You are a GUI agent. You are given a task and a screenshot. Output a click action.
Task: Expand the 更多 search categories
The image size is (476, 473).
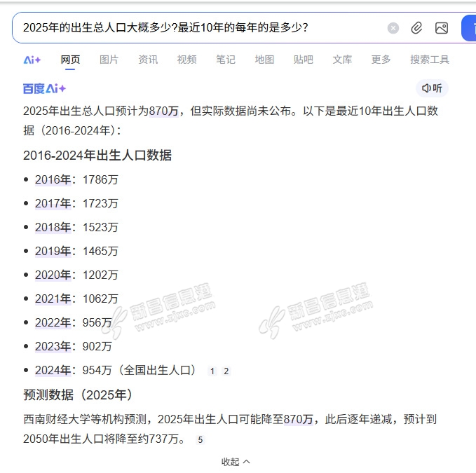tap(381, 60)
